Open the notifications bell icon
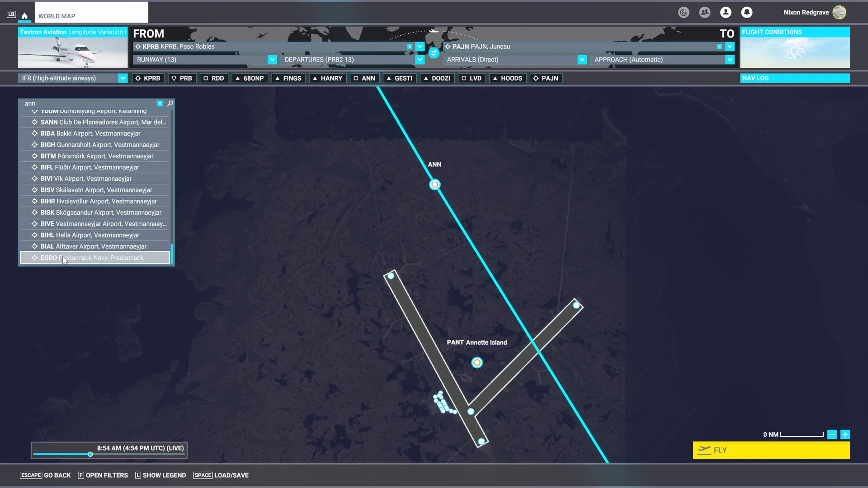The height and width of the screenshot is (488, 868). point(746,13)
